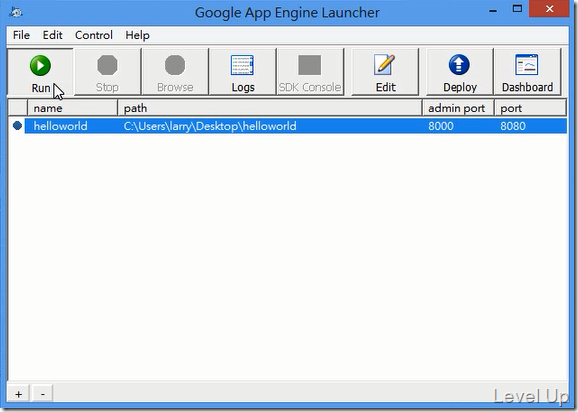Remove the application with minus button

pos(43,394)
